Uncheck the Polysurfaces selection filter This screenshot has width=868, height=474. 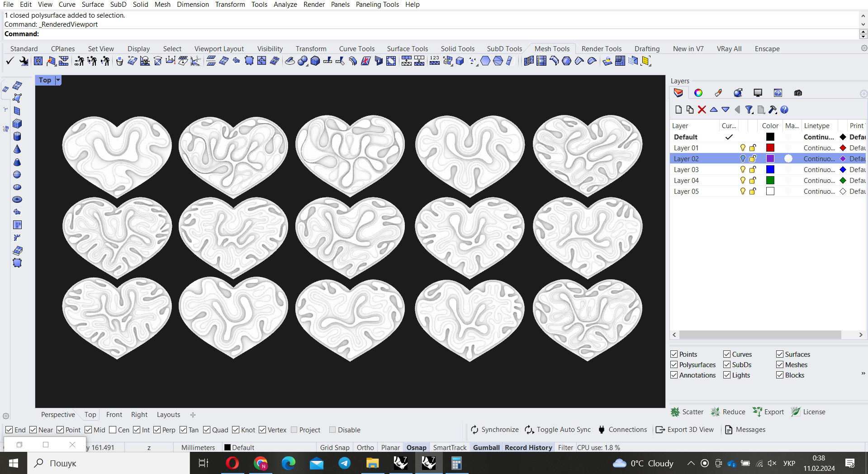674,364
